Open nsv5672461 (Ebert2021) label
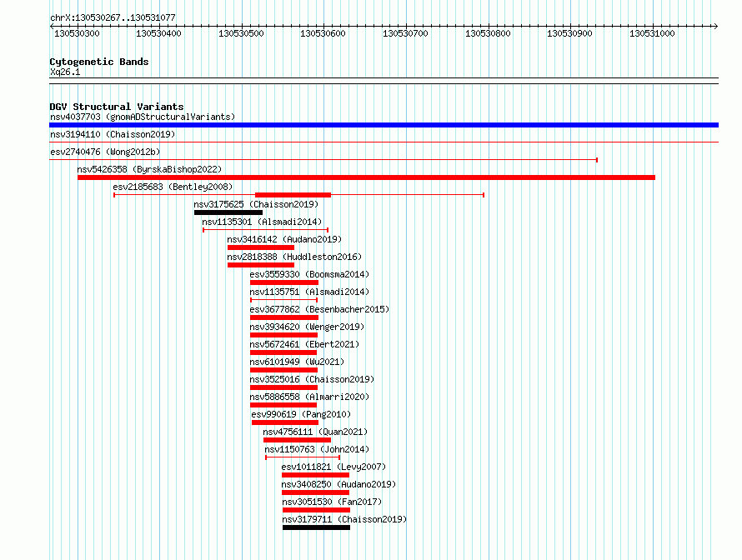Viewport: 742px width, 560px height. pos(304,344)
